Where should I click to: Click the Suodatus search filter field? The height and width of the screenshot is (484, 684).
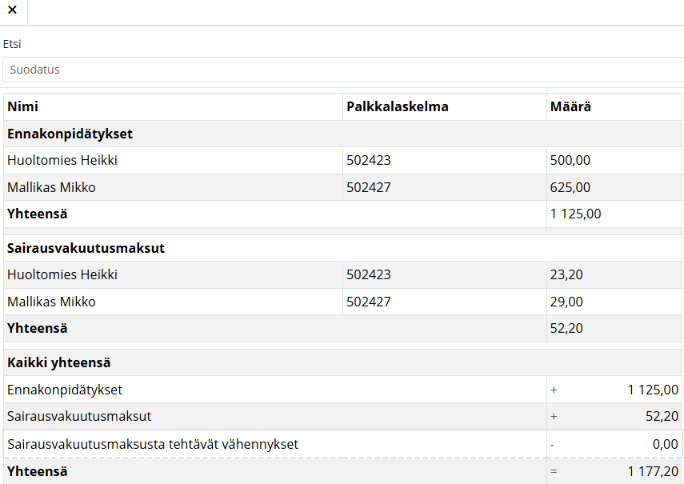(x=342, y=70)
